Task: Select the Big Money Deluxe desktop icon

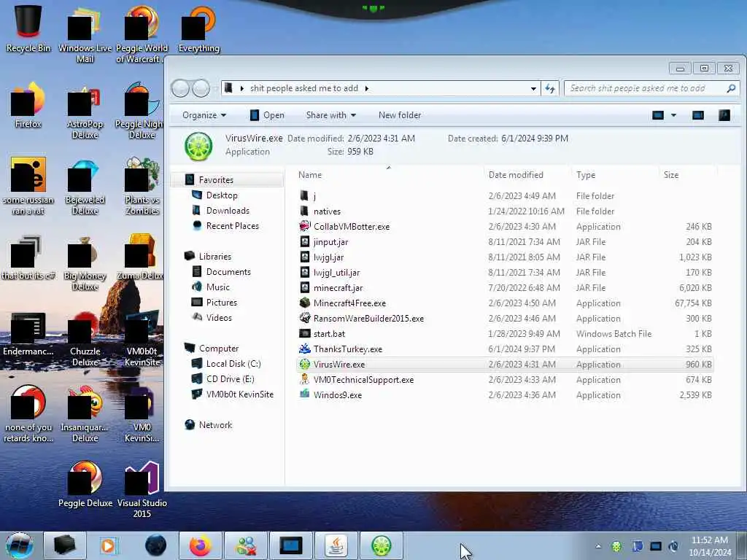Action: click(85, 262)
